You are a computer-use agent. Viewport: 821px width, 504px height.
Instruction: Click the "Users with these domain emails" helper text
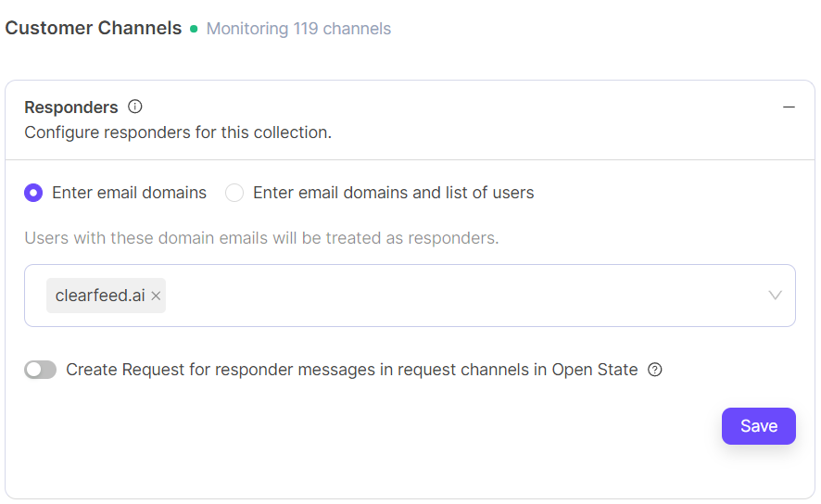click(261, 238)
